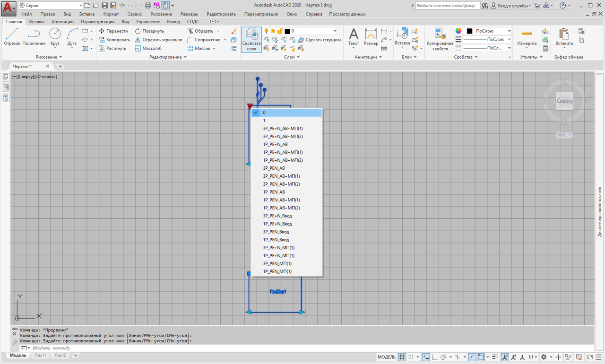
Task: Toggle annotation objects visibility in status bar
Action: point(505,357)
